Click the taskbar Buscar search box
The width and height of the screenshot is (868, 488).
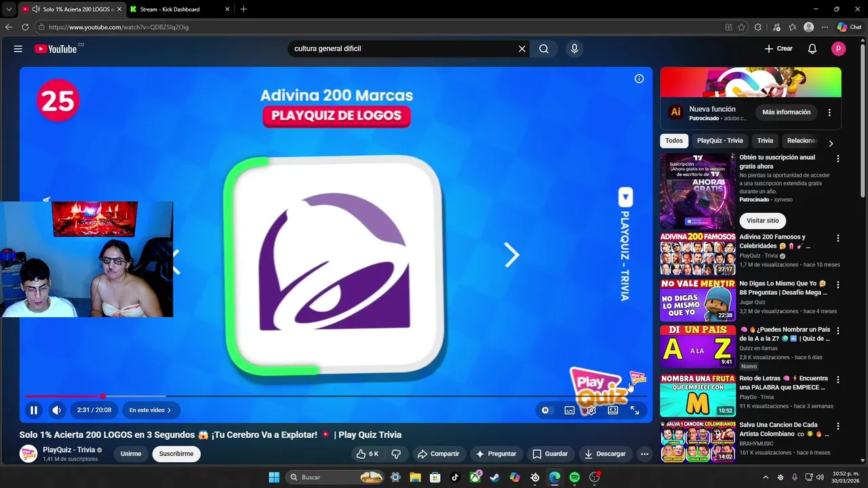(x=336, y=477)
